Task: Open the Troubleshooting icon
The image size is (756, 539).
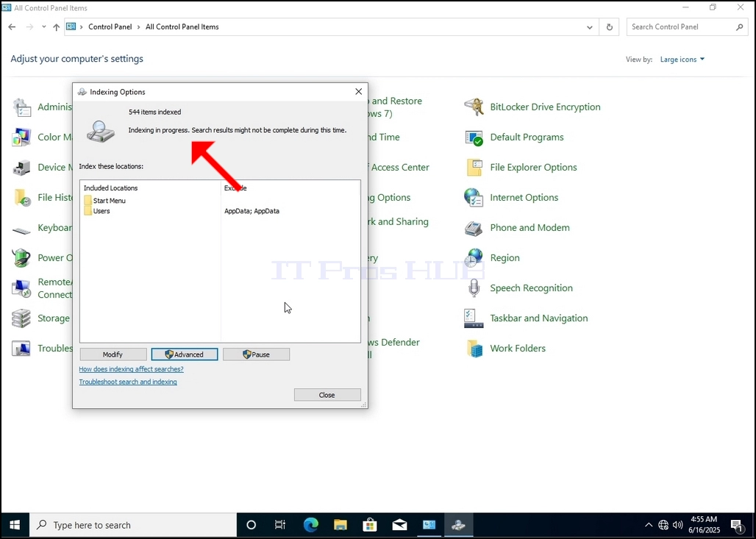Action: pos(22,348)
